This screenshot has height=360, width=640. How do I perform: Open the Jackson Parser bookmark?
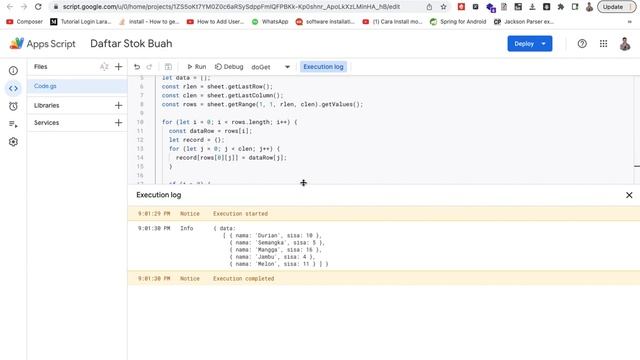(x=524, y=22)
